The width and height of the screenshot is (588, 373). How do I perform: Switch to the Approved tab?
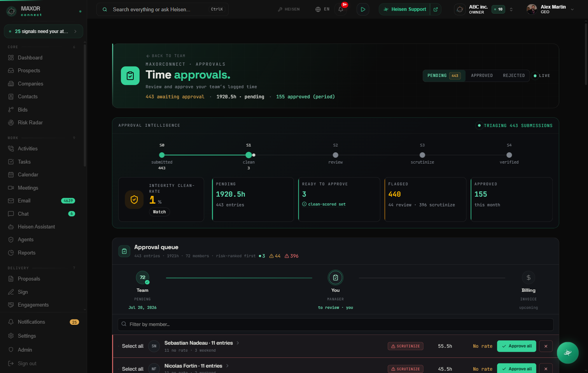(482, 76)
